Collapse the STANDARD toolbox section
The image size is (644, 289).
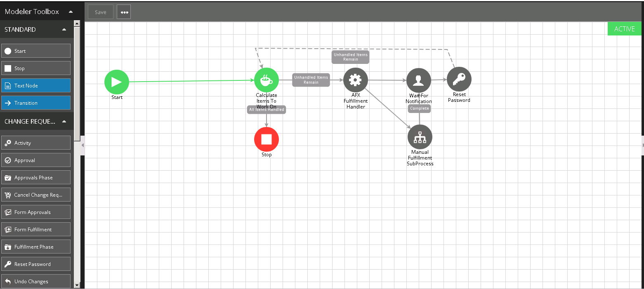64,30
